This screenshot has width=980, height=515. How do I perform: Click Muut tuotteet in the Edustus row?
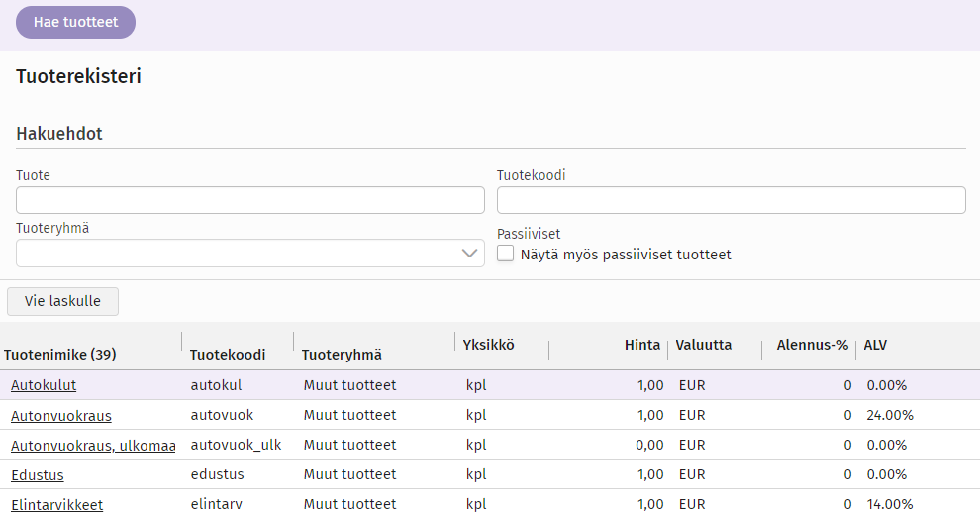350,474
